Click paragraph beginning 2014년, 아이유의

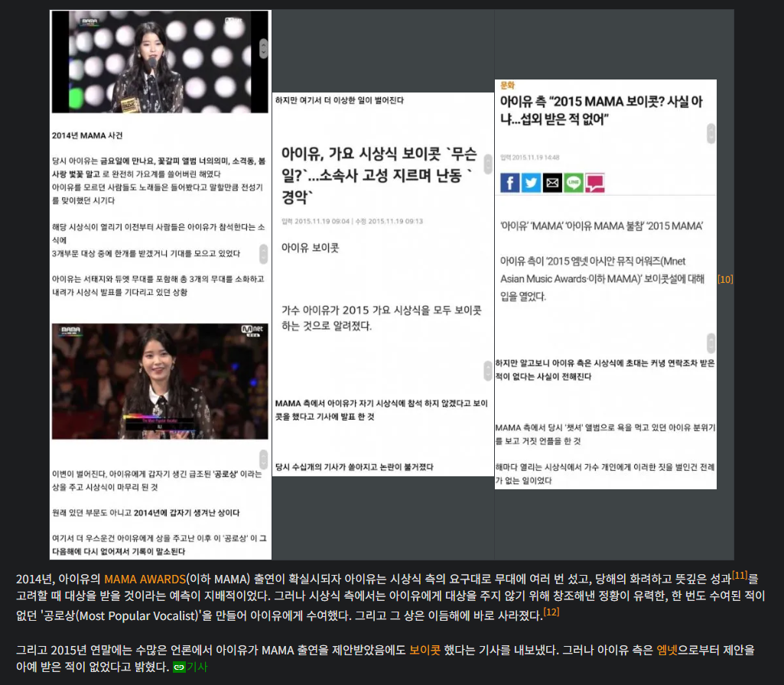(391, 596)
